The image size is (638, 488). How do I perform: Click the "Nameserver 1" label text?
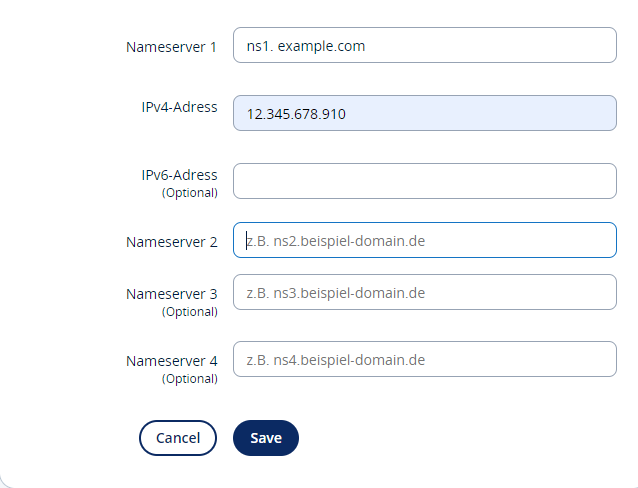tap(171, 47)
